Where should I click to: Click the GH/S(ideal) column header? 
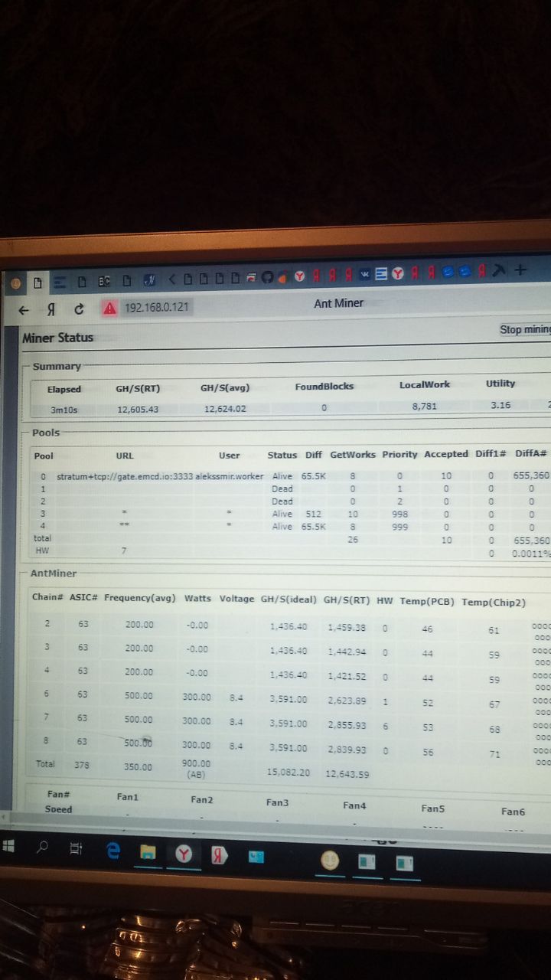tap(289, 599)
